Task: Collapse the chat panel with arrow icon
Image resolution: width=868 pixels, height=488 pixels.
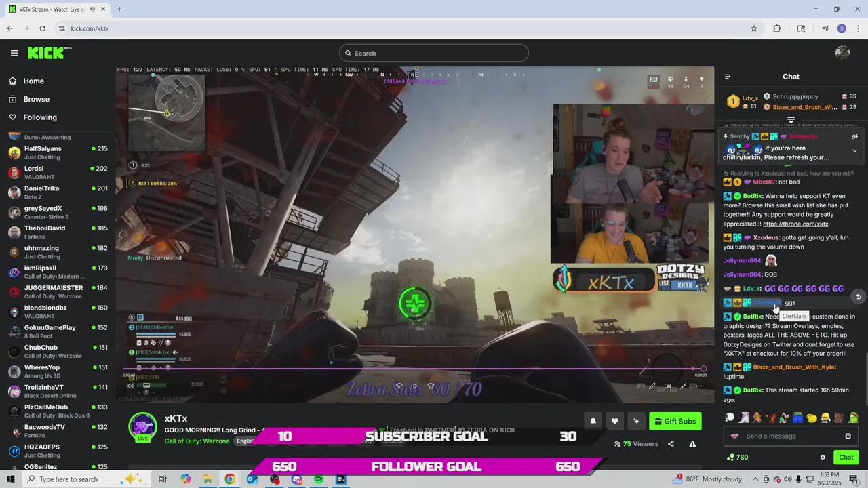Action: click(x=728, y=77)
